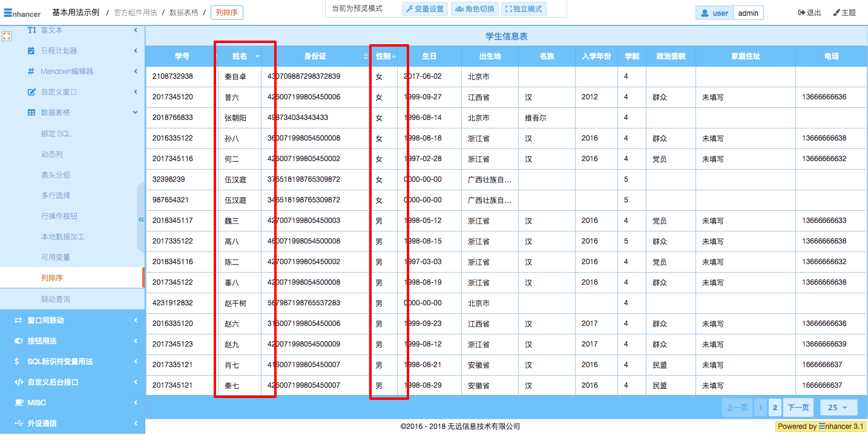Click the 角色切换 button
Screen dimensions: 868x435
coord(475,9)
